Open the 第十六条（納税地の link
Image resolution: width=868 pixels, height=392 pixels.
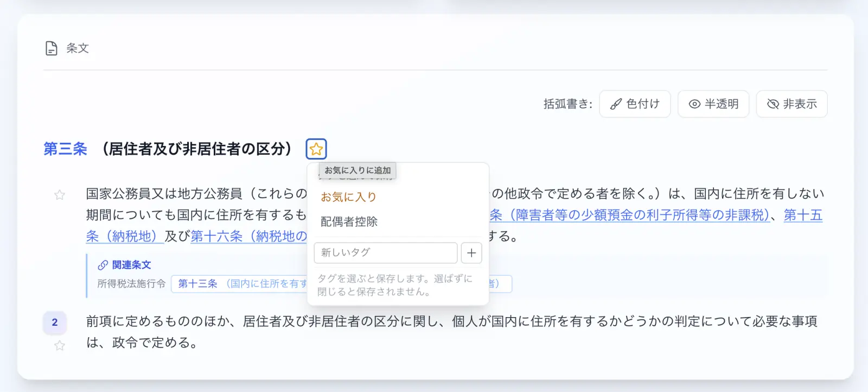[x=248, y=236]
